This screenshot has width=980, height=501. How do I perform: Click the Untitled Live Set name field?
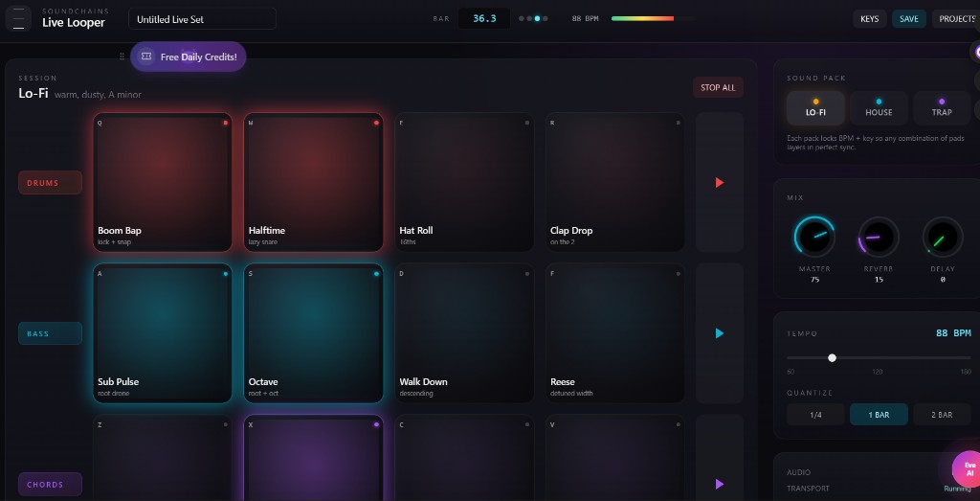coord(203,19)
